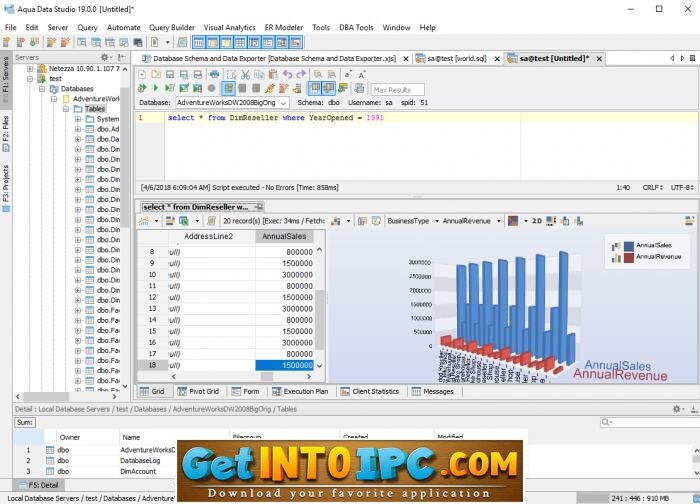Open the AnnualRevenue series dropdown
The height and width of the screenshot is (504, 700).
point(471,221)
